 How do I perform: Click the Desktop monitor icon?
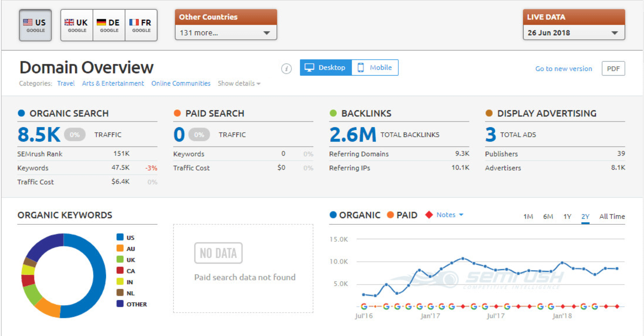pos(309,67)
